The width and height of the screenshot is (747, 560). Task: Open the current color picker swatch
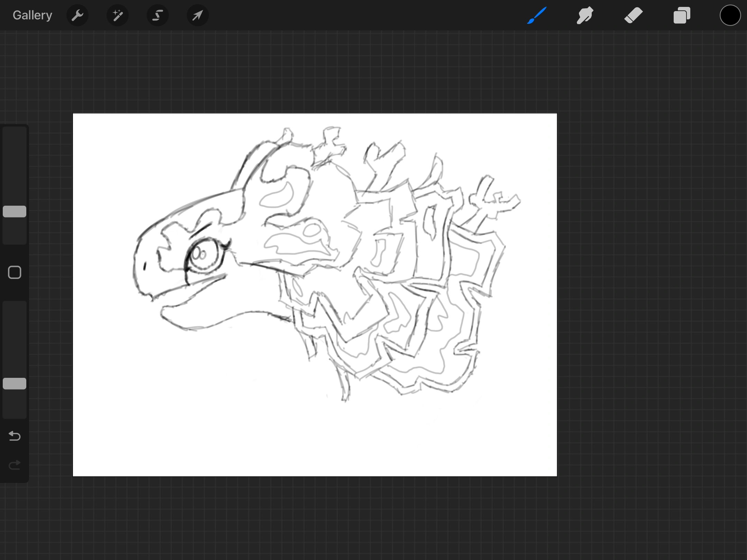point(730,15)
